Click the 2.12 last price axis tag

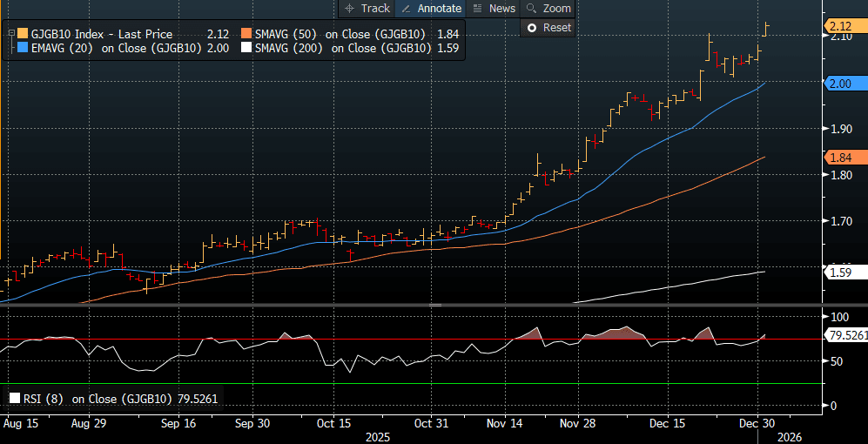841,25
